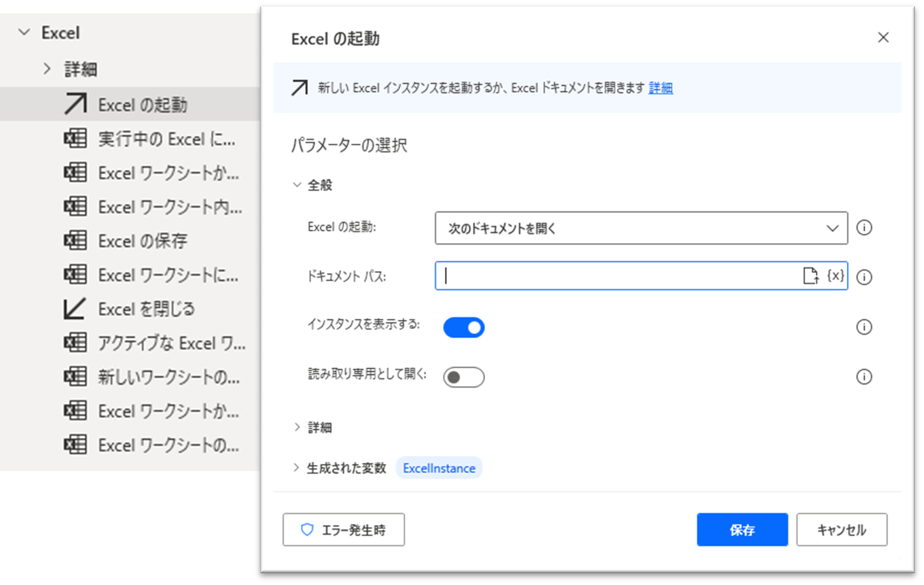Click the Excel ワークシート内... action icon
This screenshot has height=585, width=924.
point(76,206)
